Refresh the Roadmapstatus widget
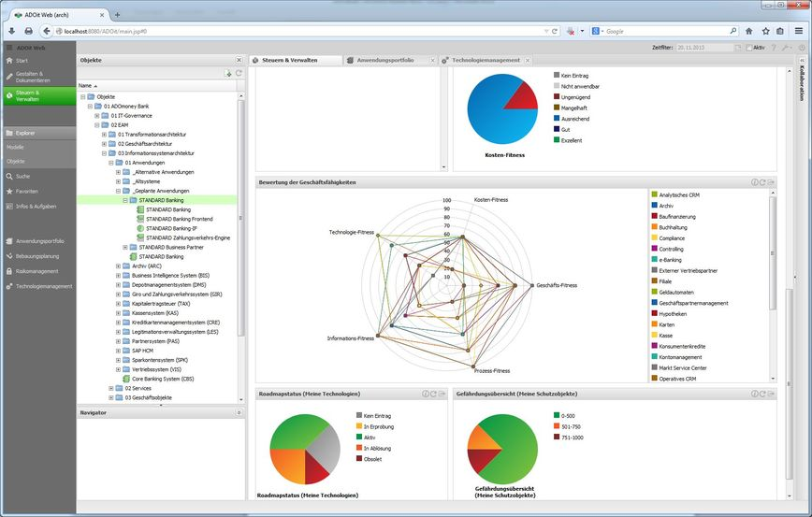Viewport: 812px width, 517px height. pos(433,394)
